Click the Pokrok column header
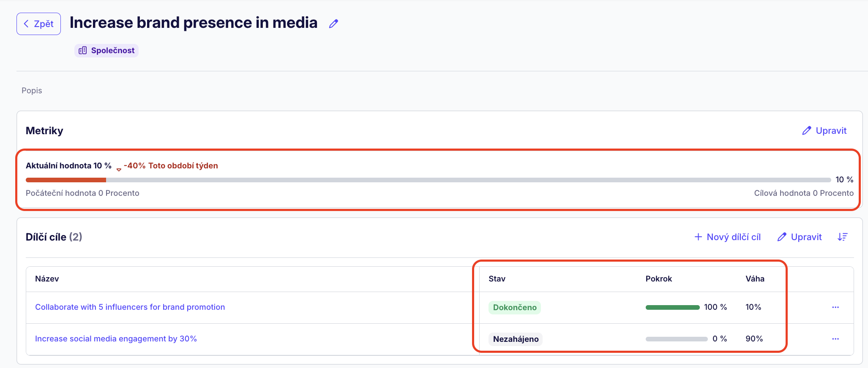This screenshot has height=368, width=868. (x=659, y=279)
